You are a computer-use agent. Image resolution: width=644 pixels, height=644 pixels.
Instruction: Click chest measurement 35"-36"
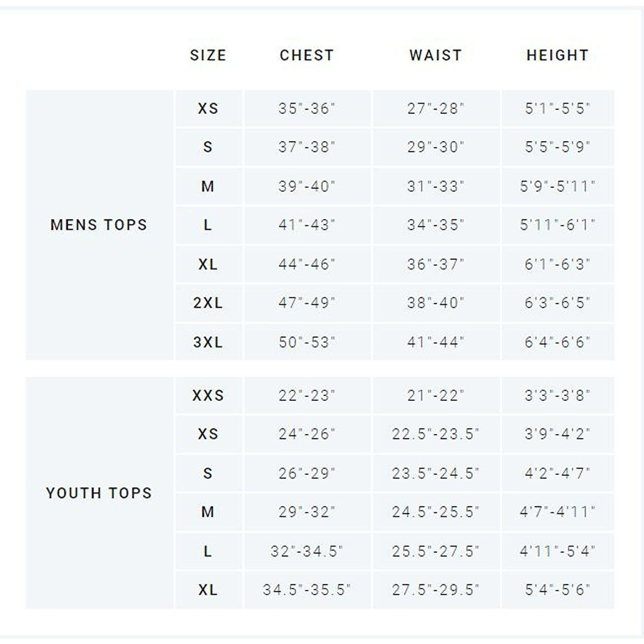[307, 108]
